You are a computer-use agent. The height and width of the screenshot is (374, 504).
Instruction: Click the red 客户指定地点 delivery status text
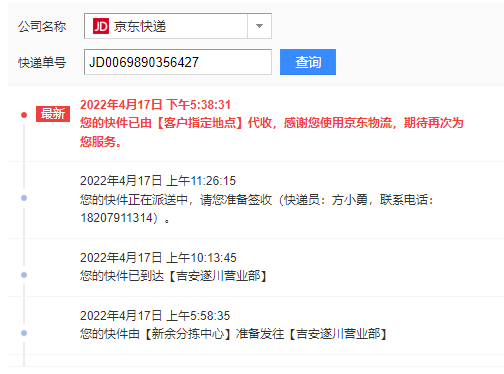click(272, 132)
